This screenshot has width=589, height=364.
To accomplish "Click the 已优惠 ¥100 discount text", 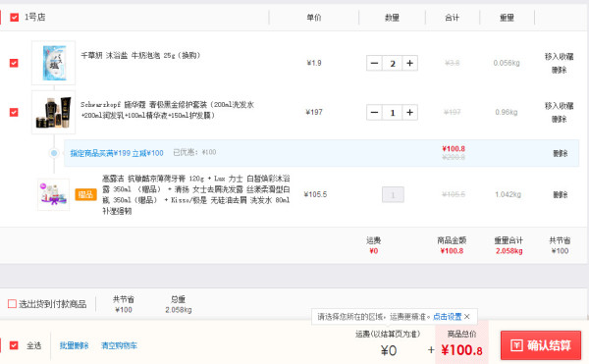I will [194, 152].
